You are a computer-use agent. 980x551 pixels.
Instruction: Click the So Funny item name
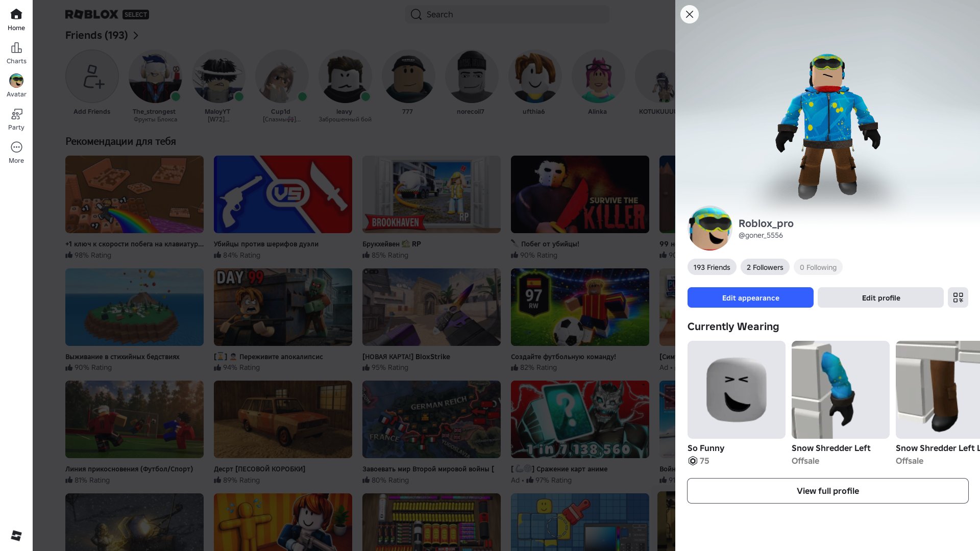pos(706,448)
